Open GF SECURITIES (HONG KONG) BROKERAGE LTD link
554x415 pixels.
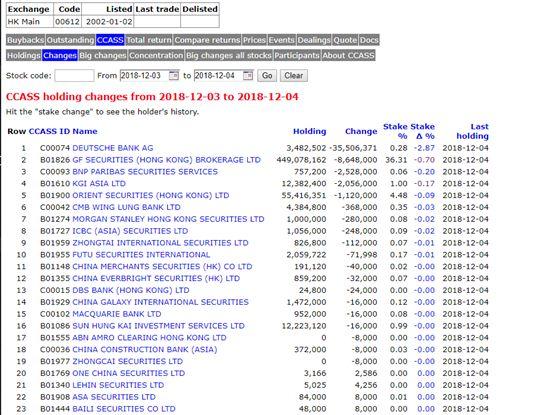tap(166, 160)
